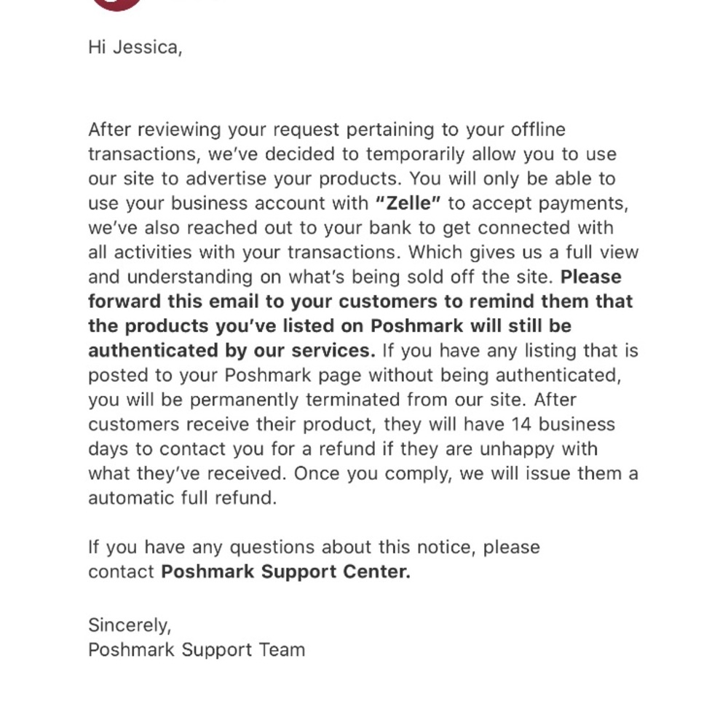Select the "Poshmark Support Team" signature
Screen dimensions: 728x728
(x=197, y=650)
